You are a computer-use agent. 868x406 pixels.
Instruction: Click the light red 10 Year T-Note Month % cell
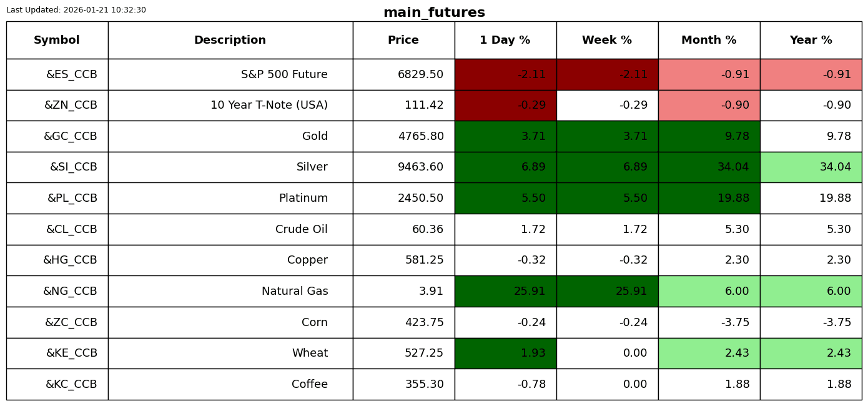tap(709, 106)
